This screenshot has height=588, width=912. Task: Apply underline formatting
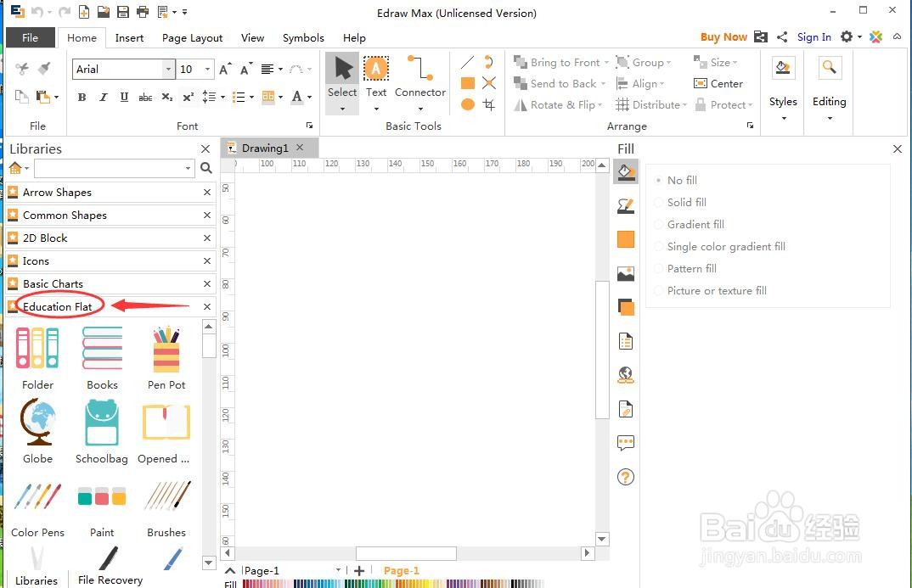point(124,97)
